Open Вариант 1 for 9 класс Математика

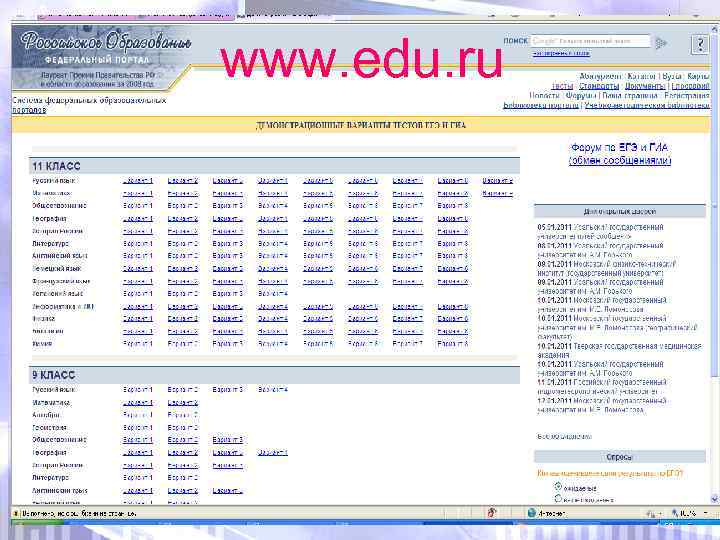(138, 403)
